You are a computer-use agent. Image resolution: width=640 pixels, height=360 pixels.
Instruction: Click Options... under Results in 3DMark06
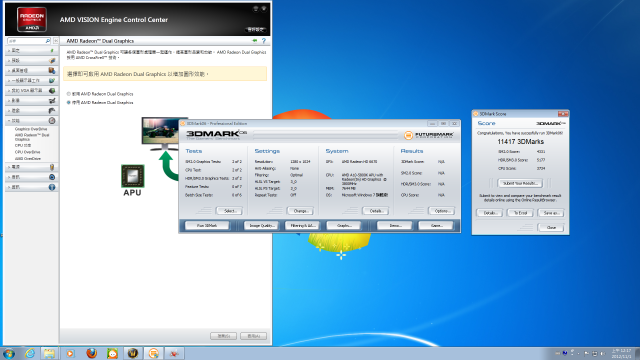tap(442, 211)
